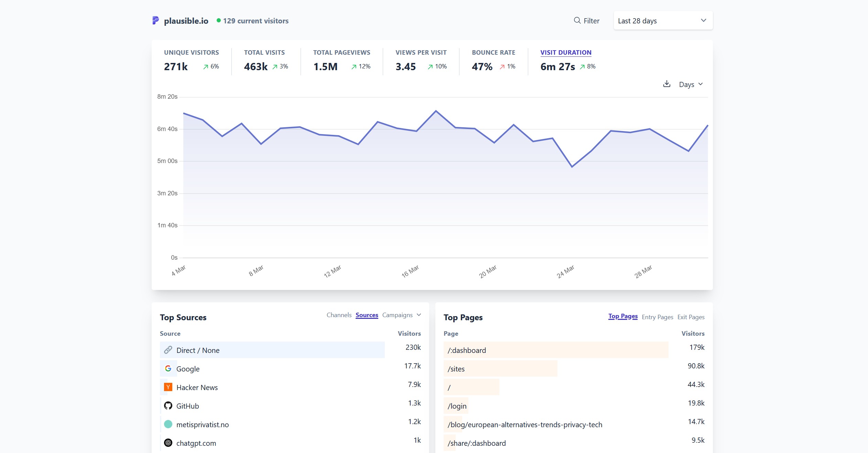The width and height of the screenshot is (868, 453).
Task: Switch to the Exit Pages tab
Action: coord(691,317)
